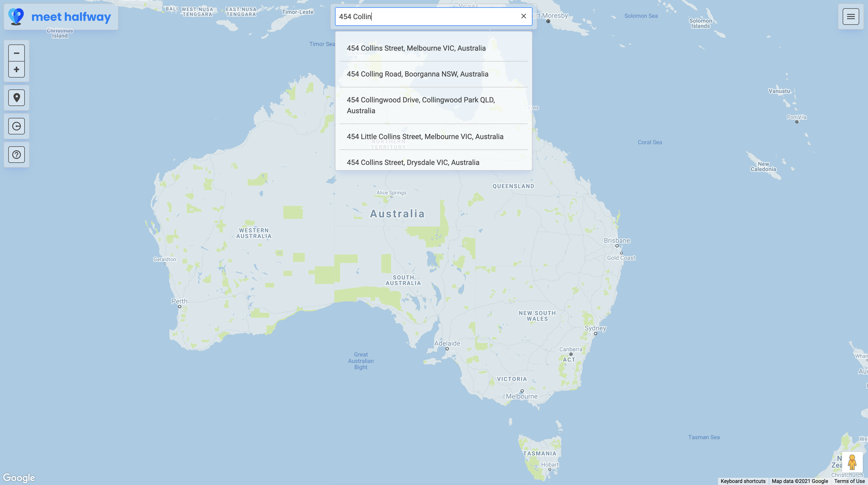Choose 454 Colling Road, Boorganna suggestion
This screenshot has width=868, height=485.
pos(417,74)
